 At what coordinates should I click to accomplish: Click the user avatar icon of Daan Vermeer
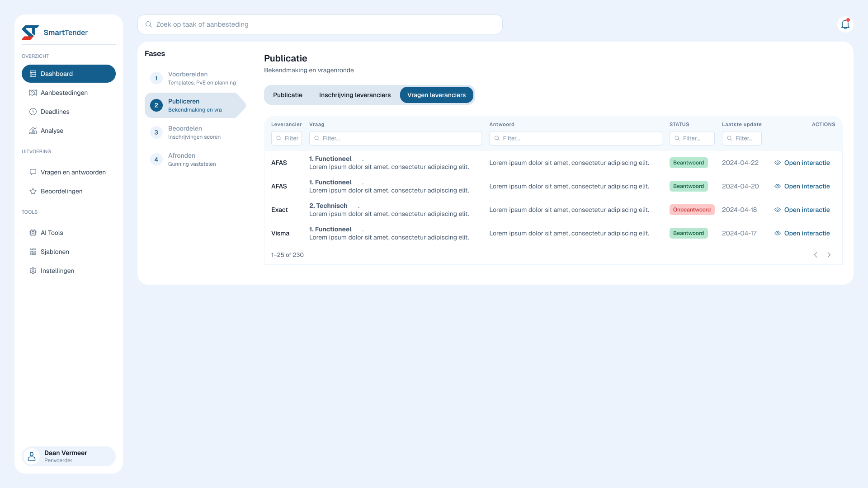32,456
